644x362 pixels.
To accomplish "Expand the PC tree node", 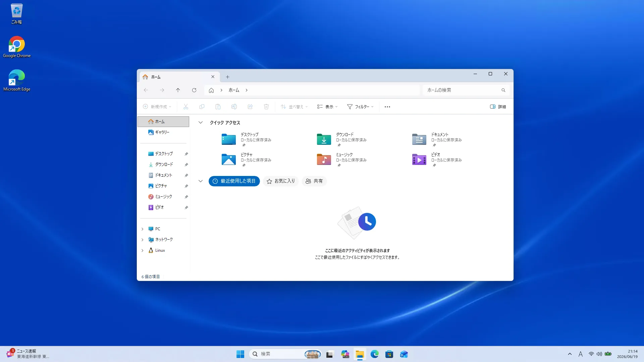I will click(x=143, y=229).
